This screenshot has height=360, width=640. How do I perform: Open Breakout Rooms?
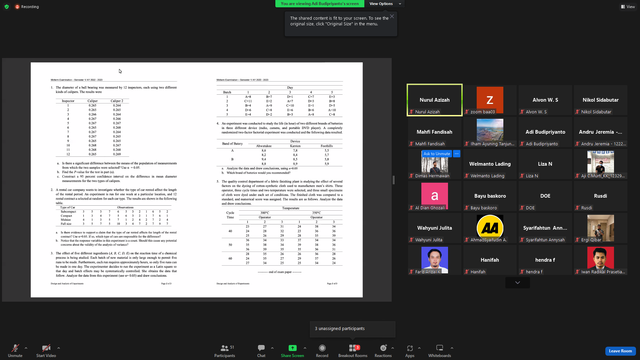coord(353,350)
